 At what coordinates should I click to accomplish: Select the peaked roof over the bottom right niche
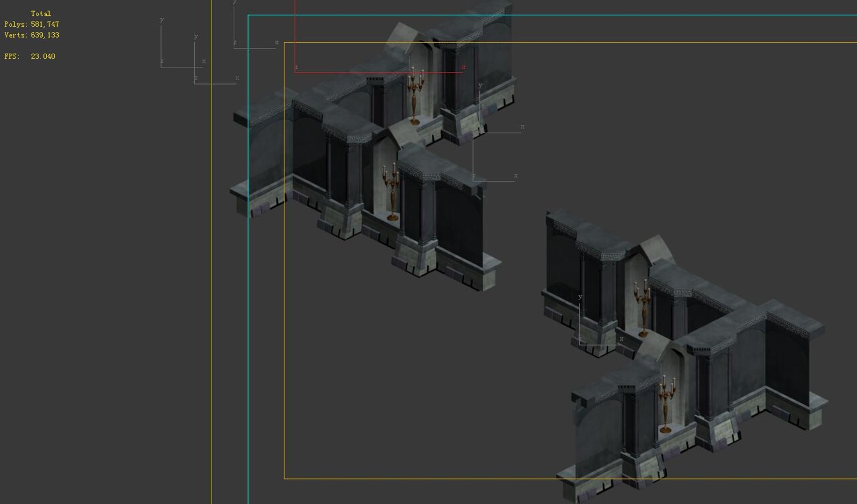659,346
